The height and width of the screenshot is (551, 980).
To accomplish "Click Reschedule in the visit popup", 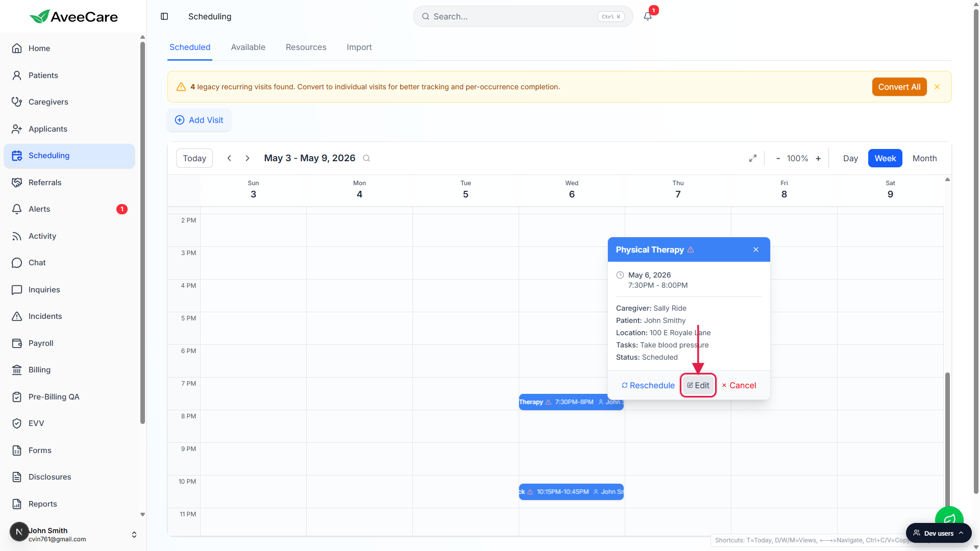I will click(x=648, y=385).
